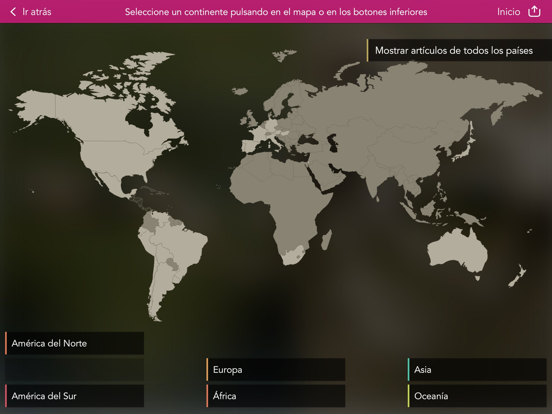Select the África continent button
This screenshot has width=552, height=414.
click(x=276, y=396)
